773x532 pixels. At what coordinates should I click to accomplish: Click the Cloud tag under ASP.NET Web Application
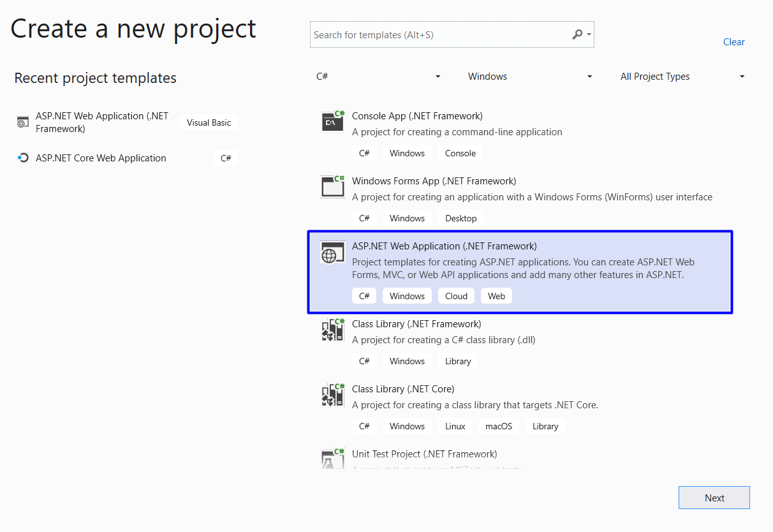(457, 296)
